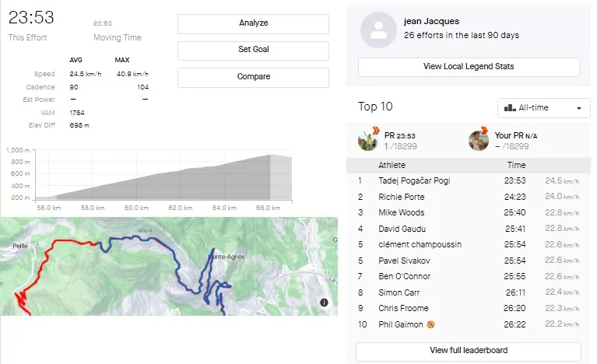This screenshot has width=597, height=364.
Task: Click the VAM value 1754
Action: (77, 113)
